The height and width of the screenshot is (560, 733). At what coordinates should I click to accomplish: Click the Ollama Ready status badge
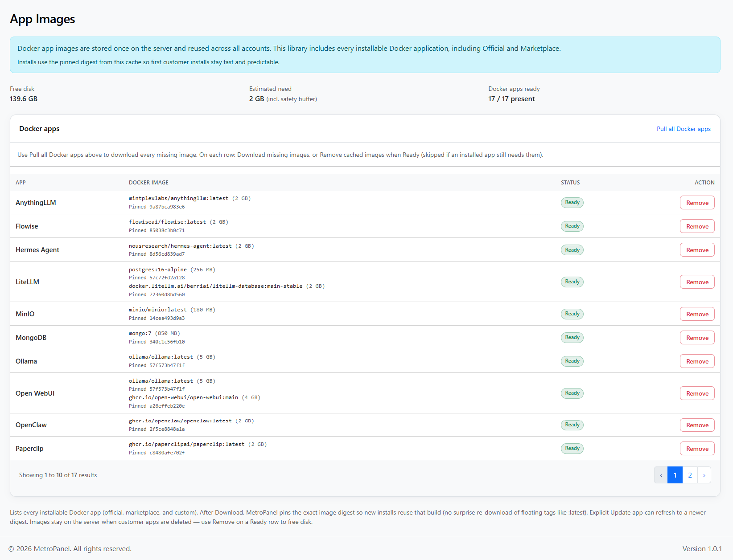[572, 361]
